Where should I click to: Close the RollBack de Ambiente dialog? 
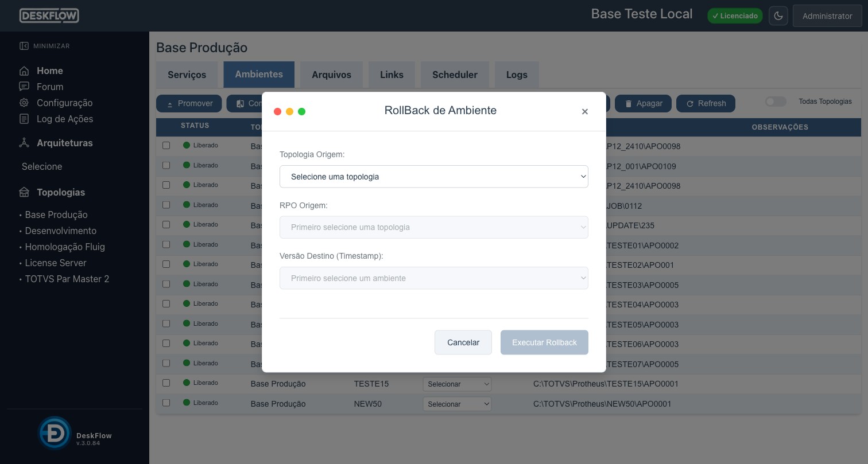point(585,111)
